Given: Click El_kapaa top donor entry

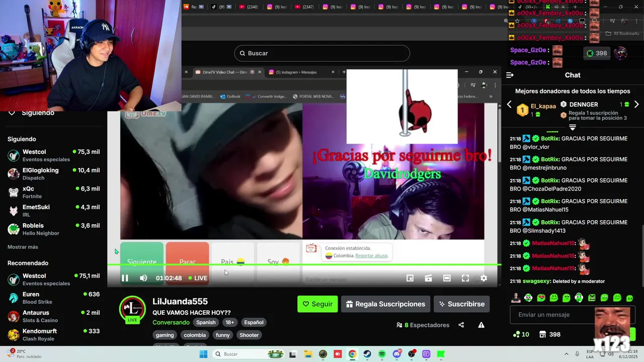Looking at the screenshot, I should [x=536, y=110].
